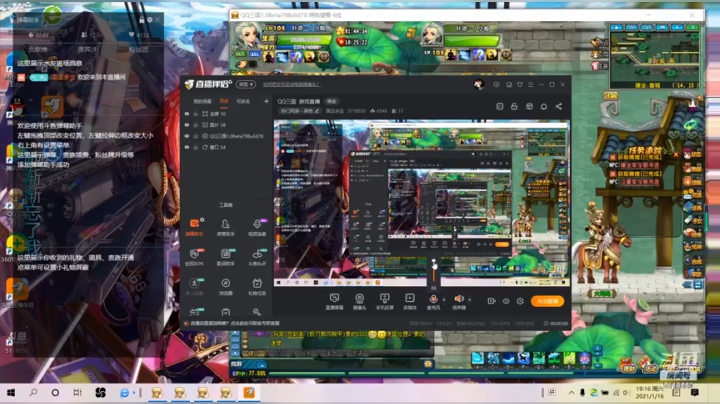The image size is (720, 404).
Task: Edit the category label under stream title
Action: click(300, 111)
